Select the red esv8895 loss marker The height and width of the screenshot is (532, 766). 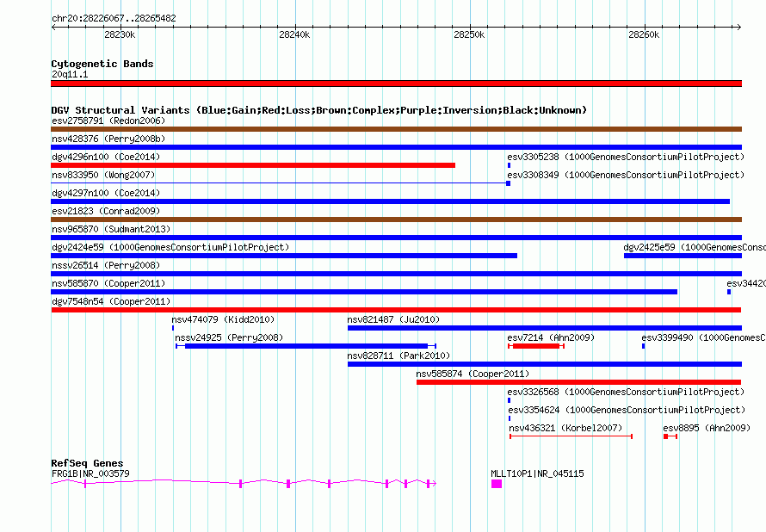point(670,436)
